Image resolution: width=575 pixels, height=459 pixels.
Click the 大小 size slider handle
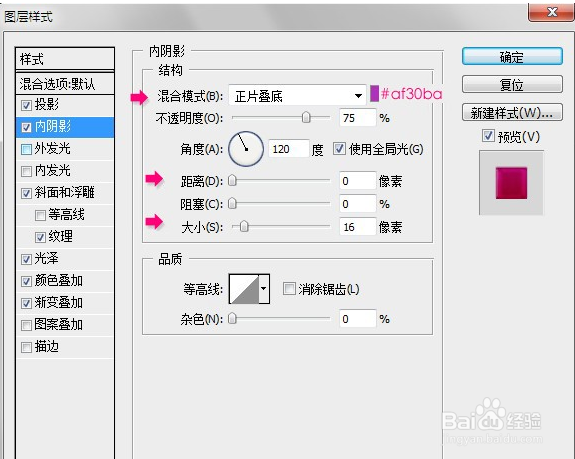[x=244, y=227]
